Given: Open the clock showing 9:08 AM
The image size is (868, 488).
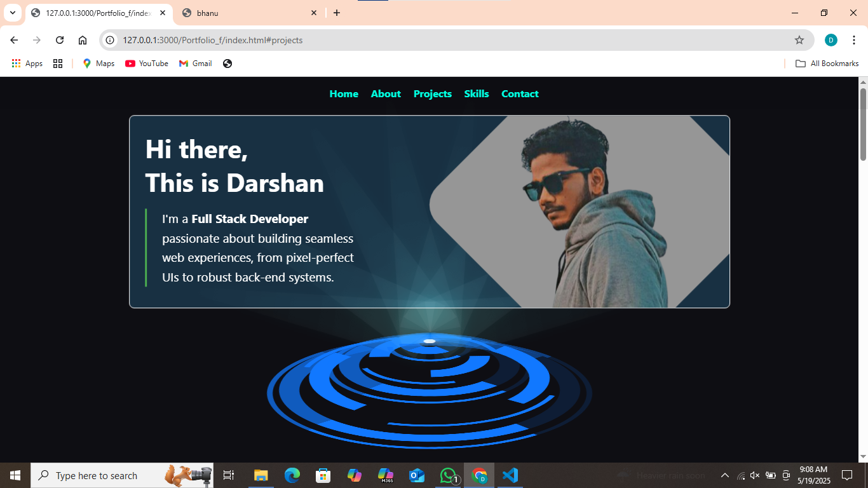Looking at the screenshot, I should pos(813,475).
